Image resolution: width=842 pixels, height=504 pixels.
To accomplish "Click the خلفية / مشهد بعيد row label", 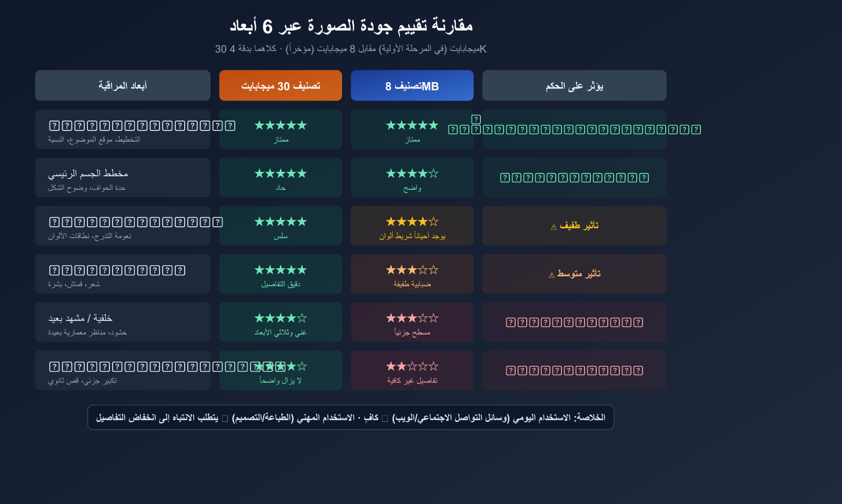I will [81, 318].
